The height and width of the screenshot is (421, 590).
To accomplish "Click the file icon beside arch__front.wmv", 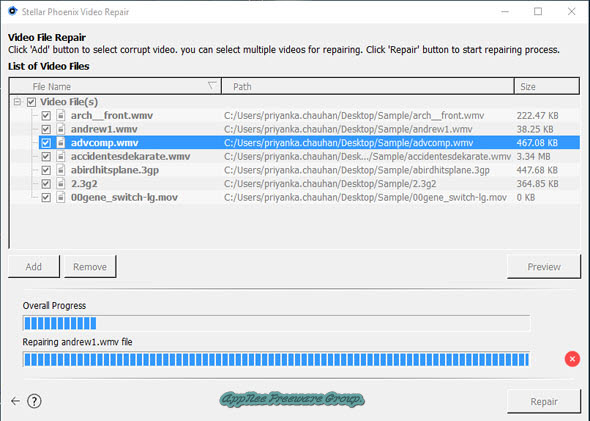I will [61, 116].
